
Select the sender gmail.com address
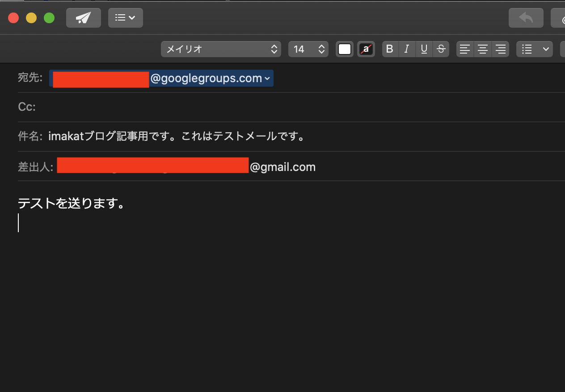coord(282,167)
